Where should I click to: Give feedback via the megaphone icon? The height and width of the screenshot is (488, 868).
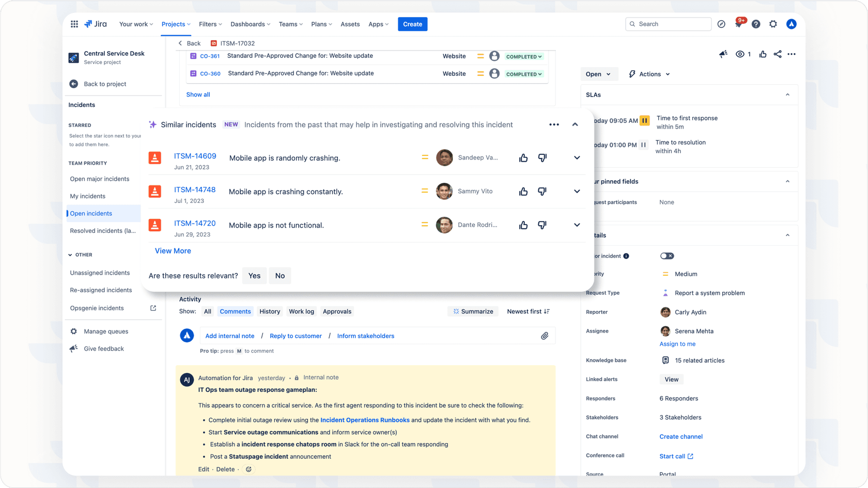coord(73,348)
